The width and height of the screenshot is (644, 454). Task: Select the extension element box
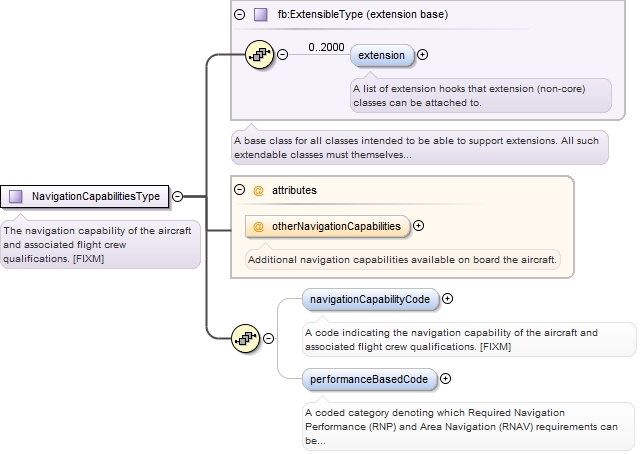pyautogui.click(x=381, y=55)
